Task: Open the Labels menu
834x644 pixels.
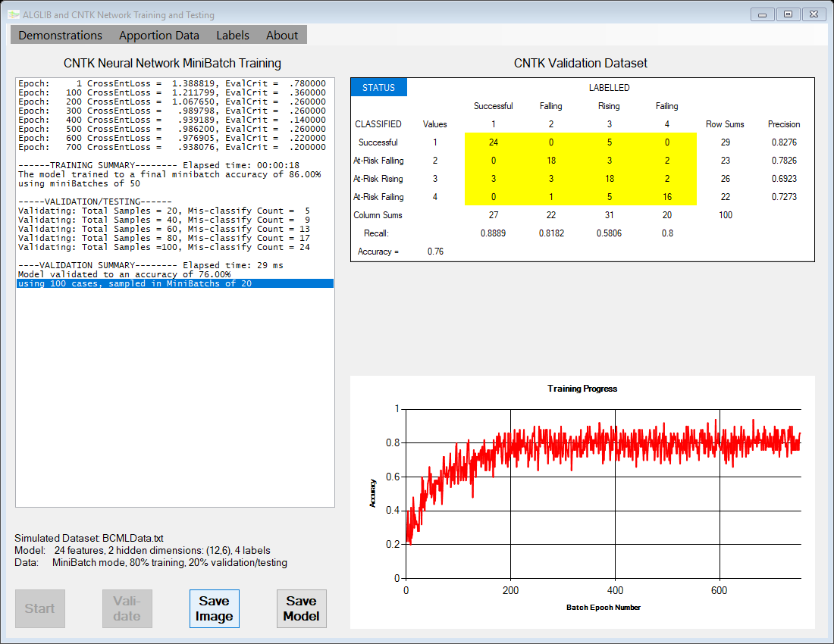Action: coord(233,35)
